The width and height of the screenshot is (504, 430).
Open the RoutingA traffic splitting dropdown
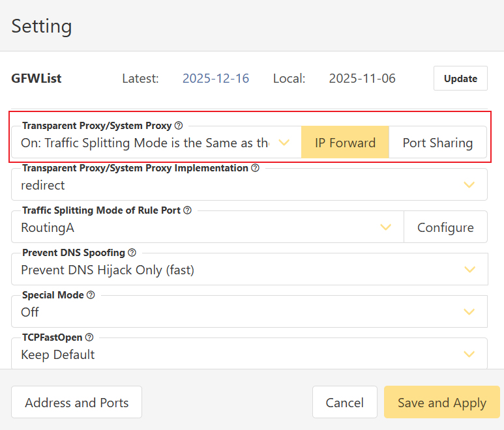click(x=207, y=227)
